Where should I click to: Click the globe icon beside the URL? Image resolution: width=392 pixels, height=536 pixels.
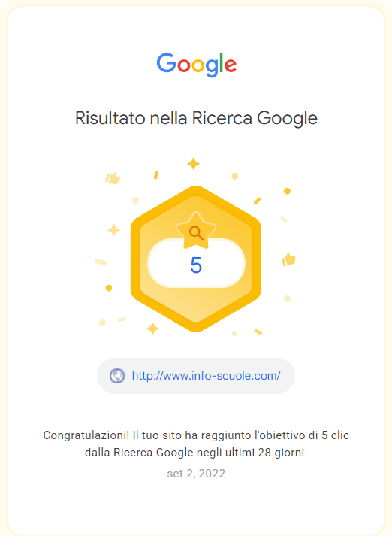pyautogui.click(x=117, y=376)
